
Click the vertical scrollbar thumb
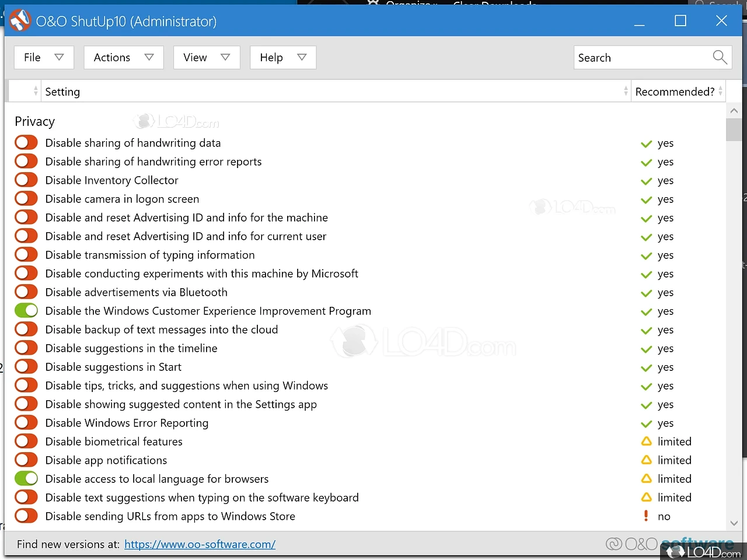[734, 129]
